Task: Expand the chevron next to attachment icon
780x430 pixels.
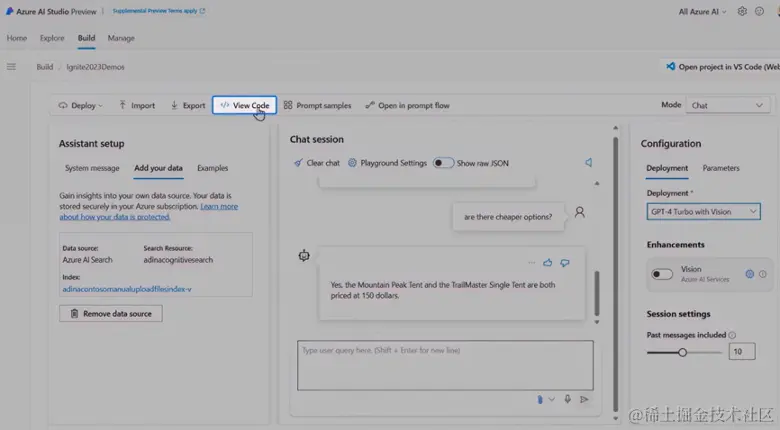Action: pos(551,399)
